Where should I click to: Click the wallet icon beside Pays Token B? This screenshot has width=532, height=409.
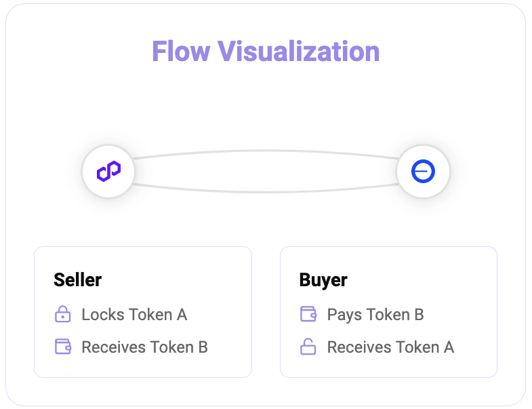tap(308, 314)
